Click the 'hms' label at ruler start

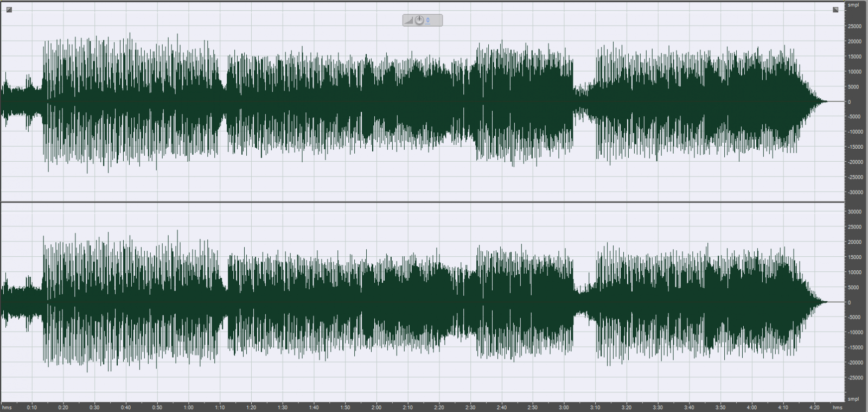click(7, 407)
